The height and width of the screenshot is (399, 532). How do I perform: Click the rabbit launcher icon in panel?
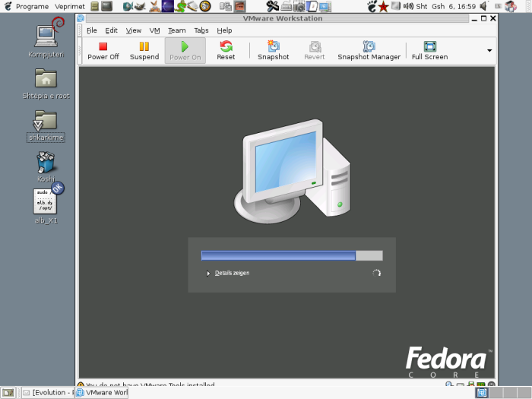[x=155, y=6]
